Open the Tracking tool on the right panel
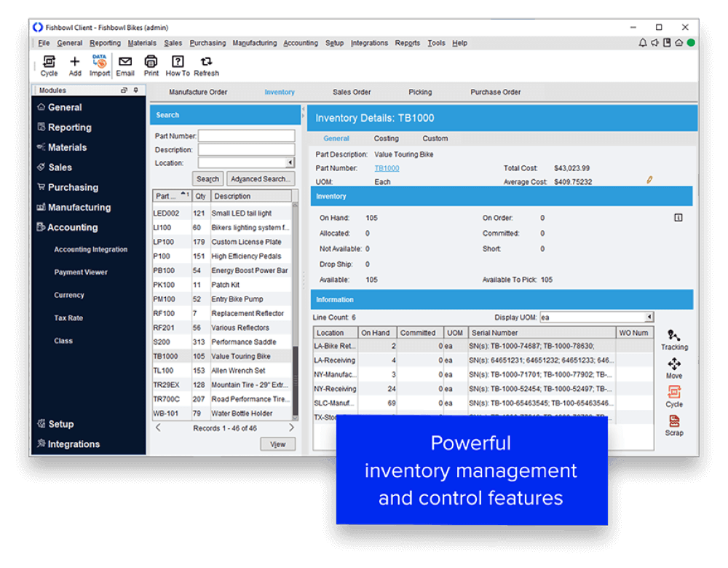This screenshot has width=728, height=568. 673,336
